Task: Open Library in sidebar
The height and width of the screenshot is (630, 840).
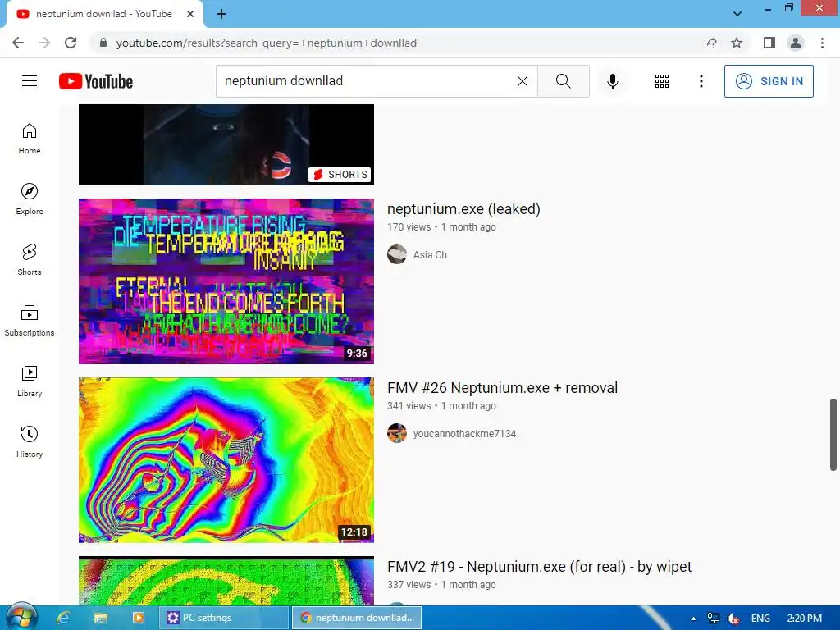Action: pyautogui.click(x=30, y=381)
